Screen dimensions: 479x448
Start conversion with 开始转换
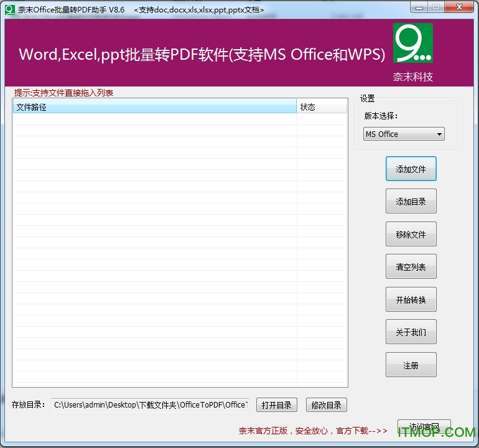click(411, 299)
